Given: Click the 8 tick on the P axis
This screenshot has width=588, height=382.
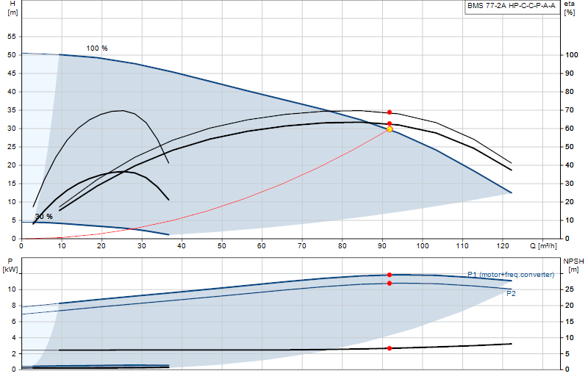Looking at the screenshot, I should pyautogui.click(x=13, y=306).
